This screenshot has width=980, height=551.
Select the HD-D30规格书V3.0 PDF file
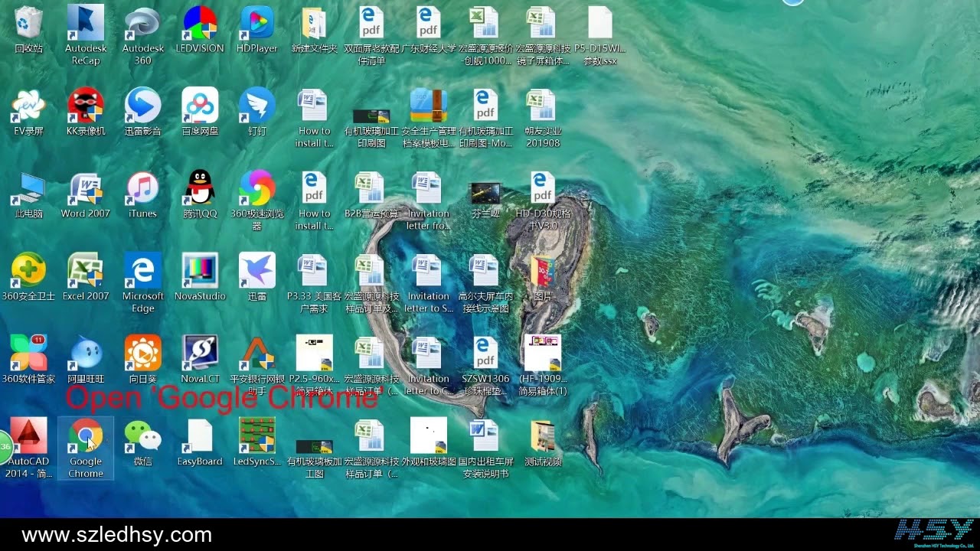(x=542, y=201)
